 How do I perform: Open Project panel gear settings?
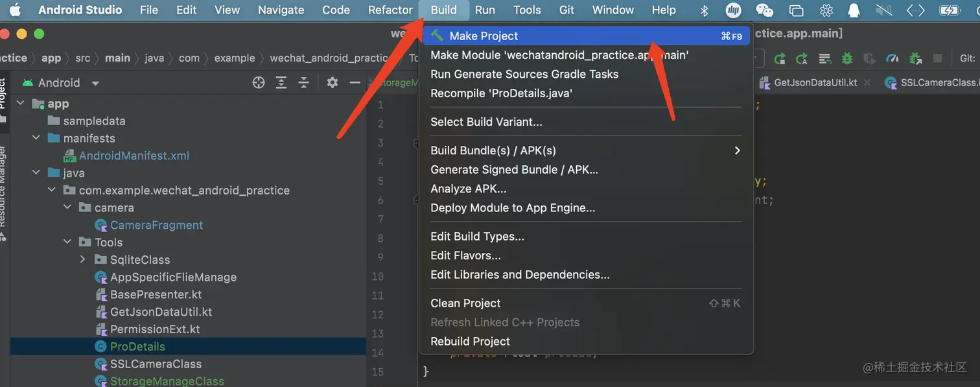332,82
